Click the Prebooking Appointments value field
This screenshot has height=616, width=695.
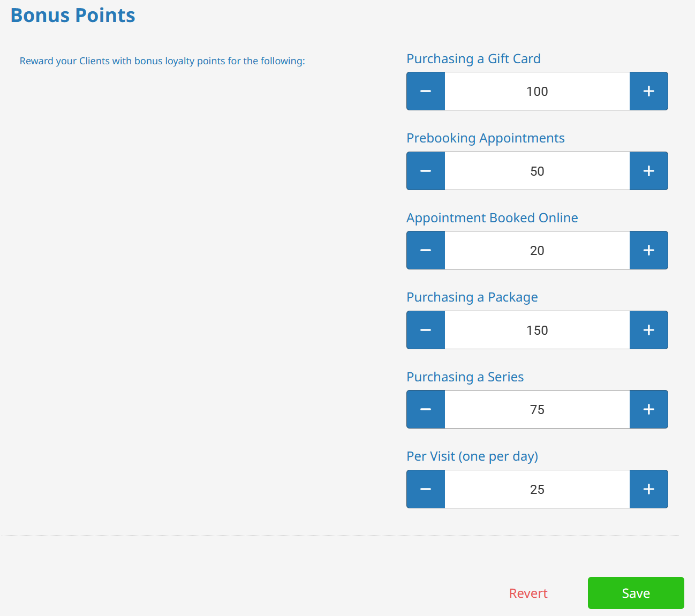(537, 171)
